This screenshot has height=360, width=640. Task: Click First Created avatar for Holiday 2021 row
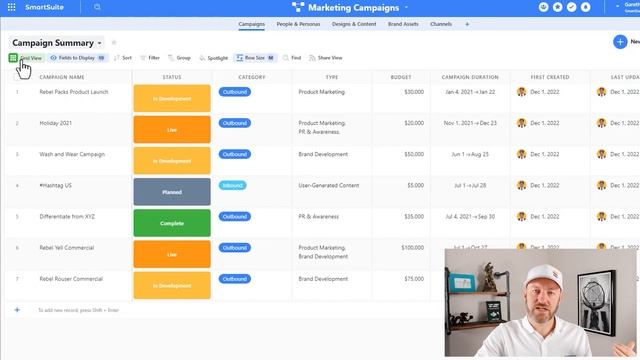click(x=522, y=123)
